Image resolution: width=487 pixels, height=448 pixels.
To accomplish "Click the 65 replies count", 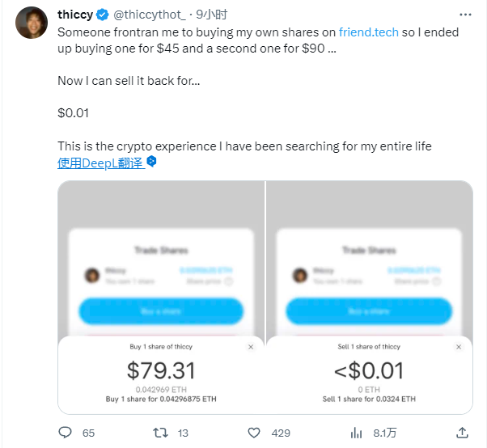I will pos(89,433).
